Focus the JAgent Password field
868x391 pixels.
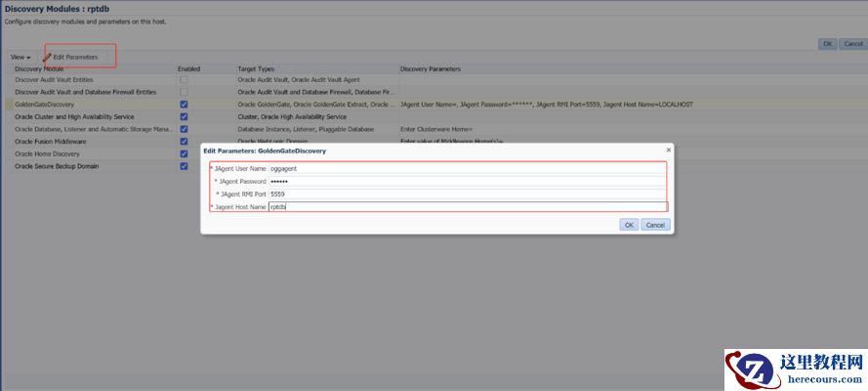468,181
